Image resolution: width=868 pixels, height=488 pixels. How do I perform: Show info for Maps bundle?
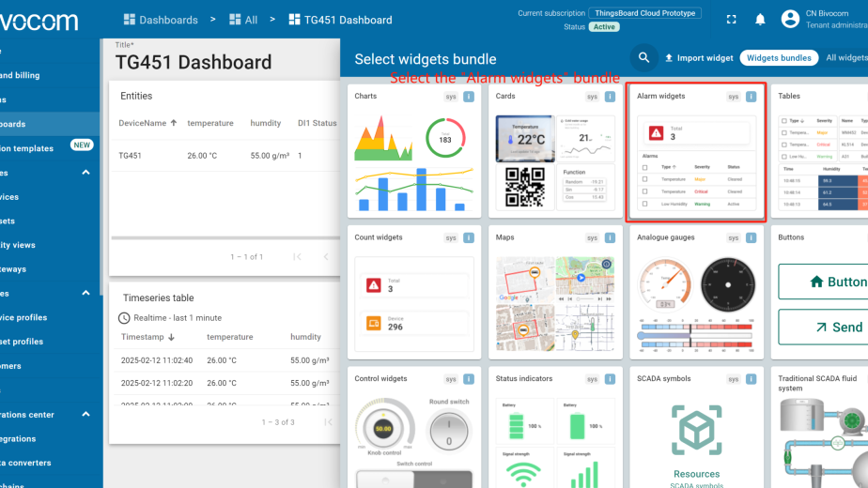(x=610, y=238)
